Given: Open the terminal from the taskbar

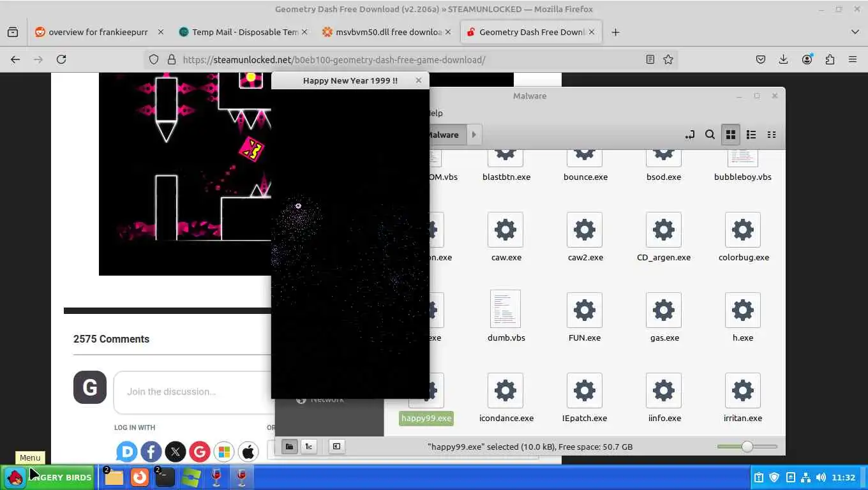Looking at the screenshot, I should (165, 477).
